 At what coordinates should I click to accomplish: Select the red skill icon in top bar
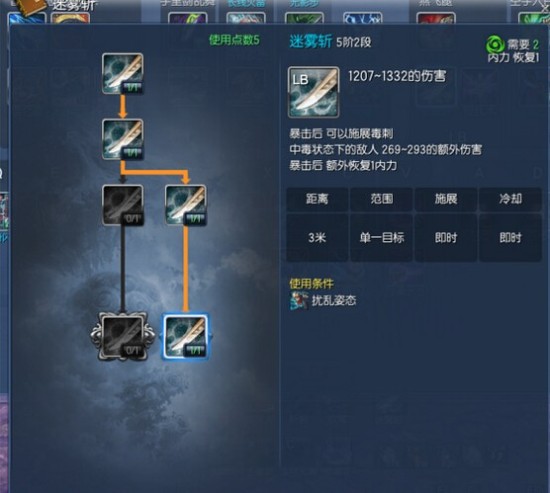point(436,18)
